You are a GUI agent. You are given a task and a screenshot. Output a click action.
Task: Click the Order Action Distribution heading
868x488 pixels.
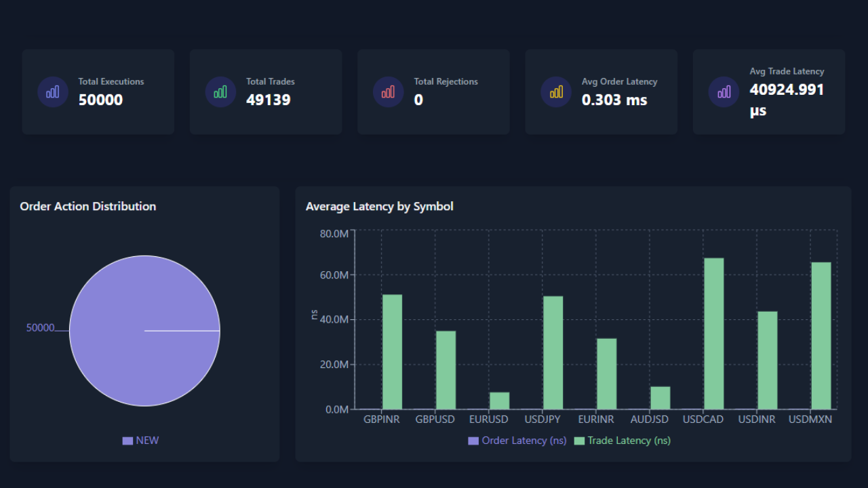click(x=88, y=207)
